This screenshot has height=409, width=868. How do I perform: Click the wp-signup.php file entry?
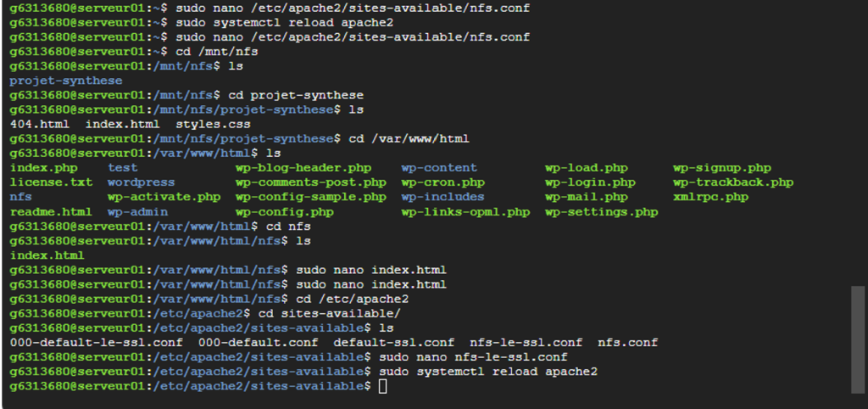click(x=721, y=168)
